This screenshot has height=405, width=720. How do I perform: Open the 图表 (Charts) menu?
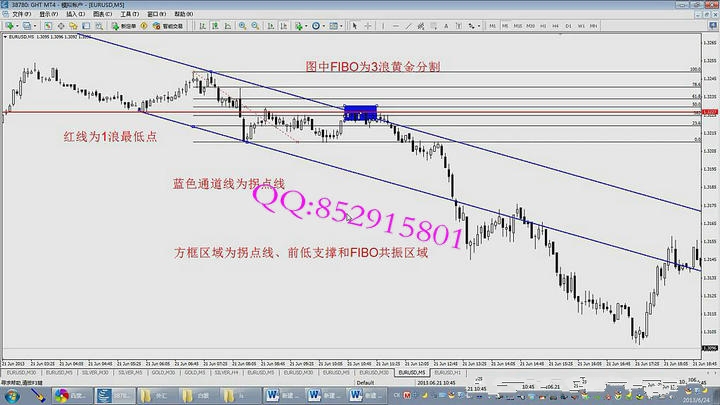click(x=100, y=16)
